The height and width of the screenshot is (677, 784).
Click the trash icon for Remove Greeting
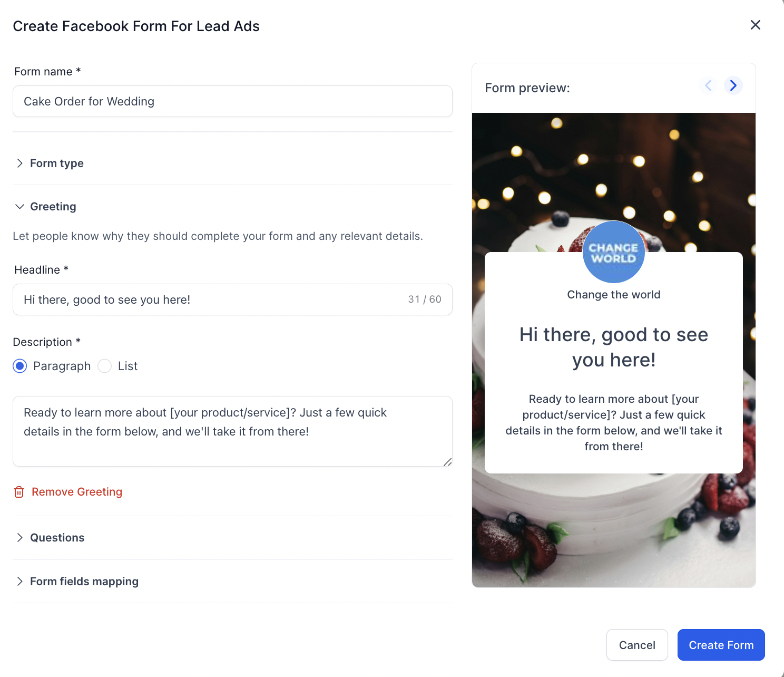point(19,492)
